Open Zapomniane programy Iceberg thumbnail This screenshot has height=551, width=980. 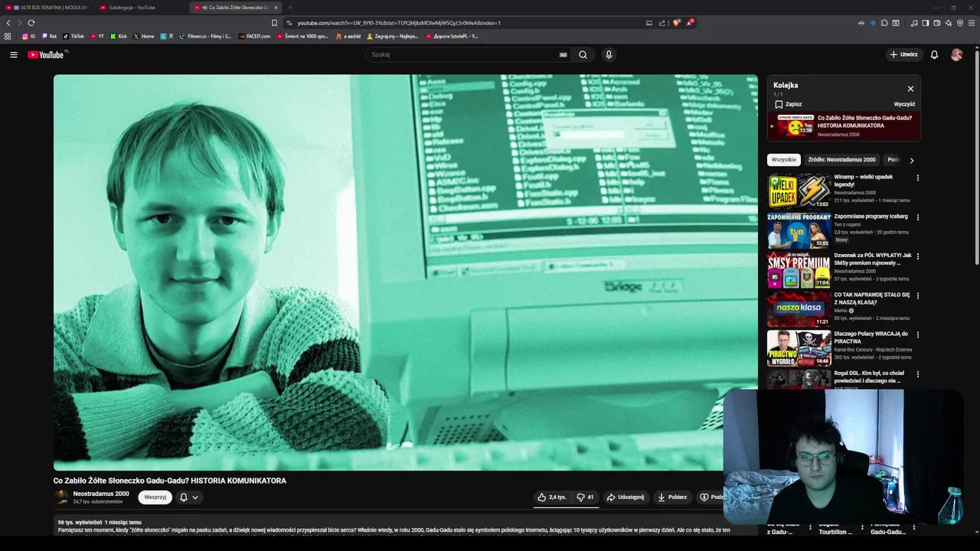799,230
